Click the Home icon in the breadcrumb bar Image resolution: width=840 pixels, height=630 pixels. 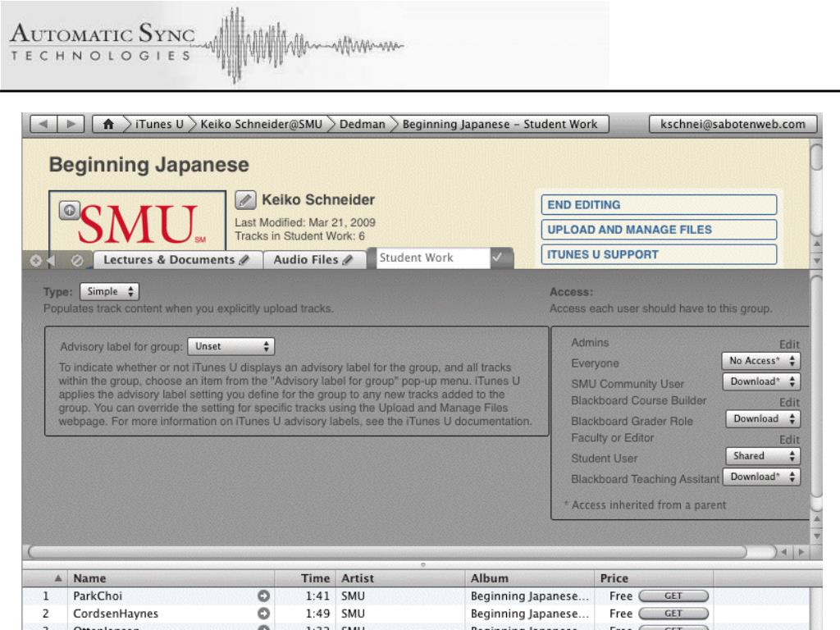coord(107,125)
